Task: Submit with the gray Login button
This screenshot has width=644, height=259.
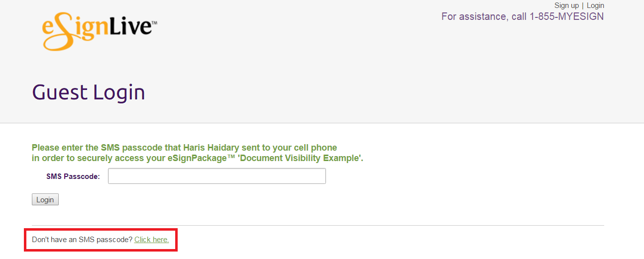Action: (45, 199)
